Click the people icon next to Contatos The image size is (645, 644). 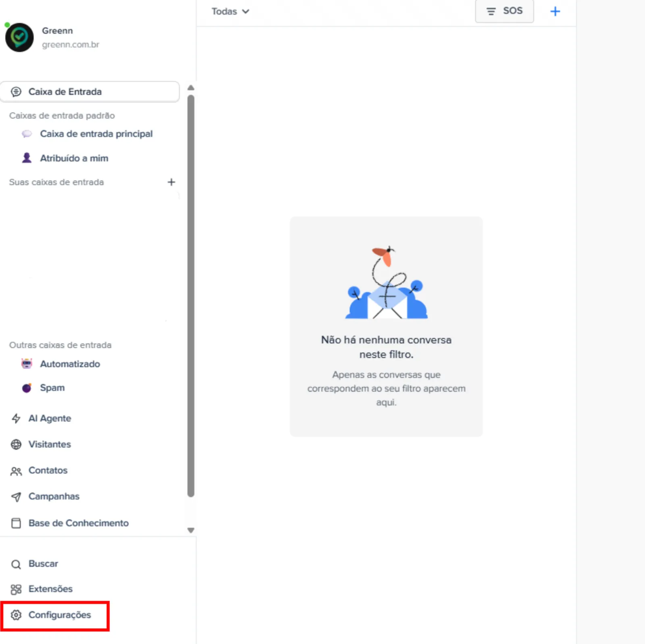(16, 471)
